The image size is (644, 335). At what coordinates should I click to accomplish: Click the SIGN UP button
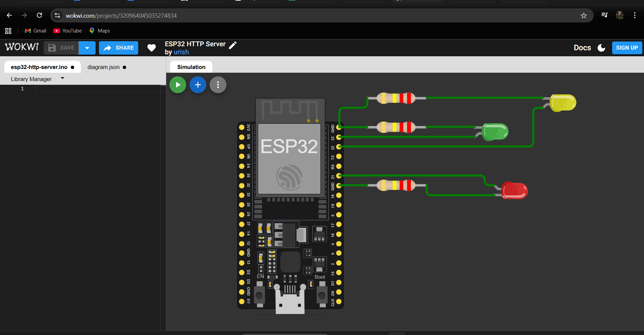[x=627, y=48]
